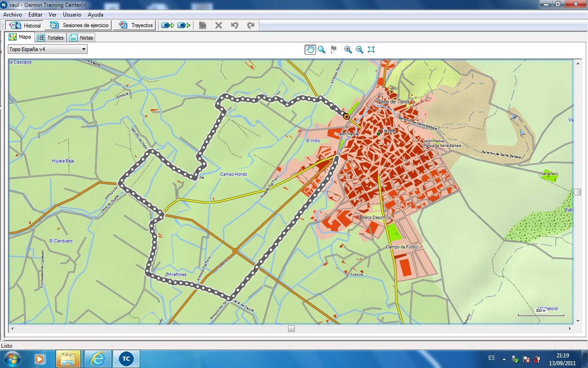The image size is (588, 368).
Task: Click the fit map to window icon
Action: pyautogui.click(x=371, y=50)
